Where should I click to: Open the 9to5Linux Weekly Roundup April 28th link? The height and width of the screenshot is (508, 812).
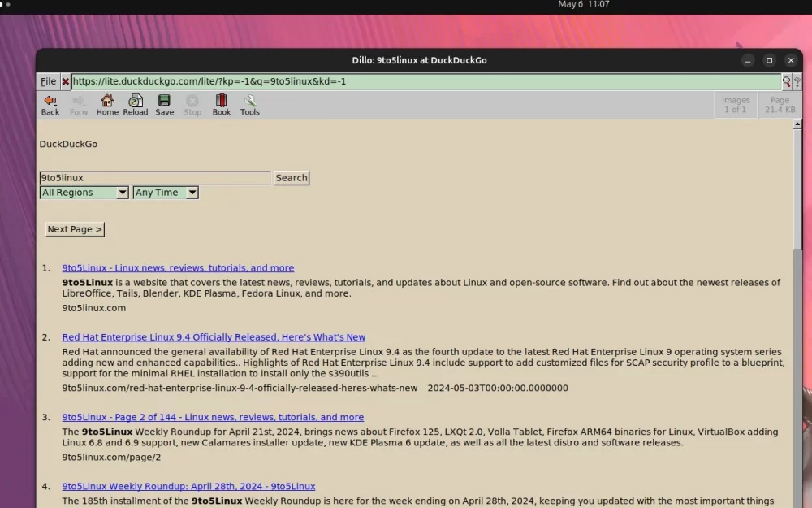click(188, 486)
